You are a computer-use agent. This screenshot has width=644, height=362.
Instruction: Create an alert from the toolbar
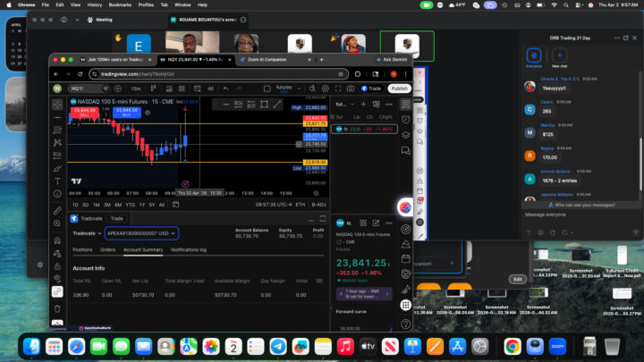198,88
